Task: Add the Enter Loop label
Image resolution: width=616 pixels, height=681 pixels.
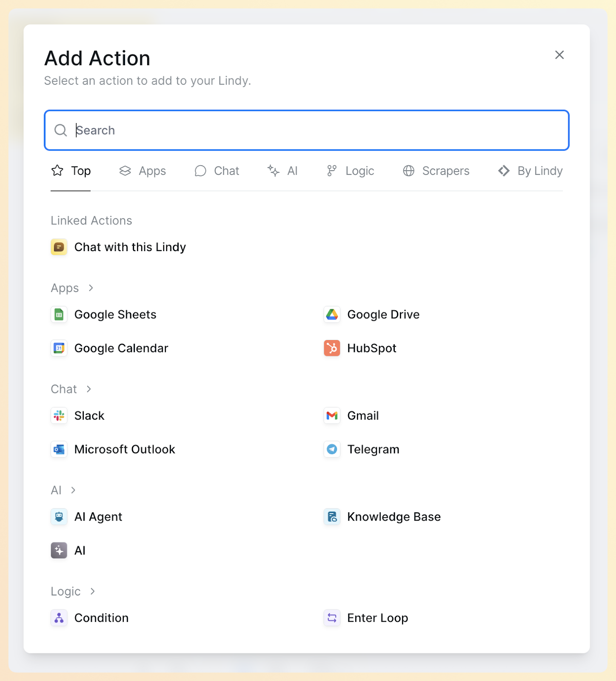Action: click(378, 618)
